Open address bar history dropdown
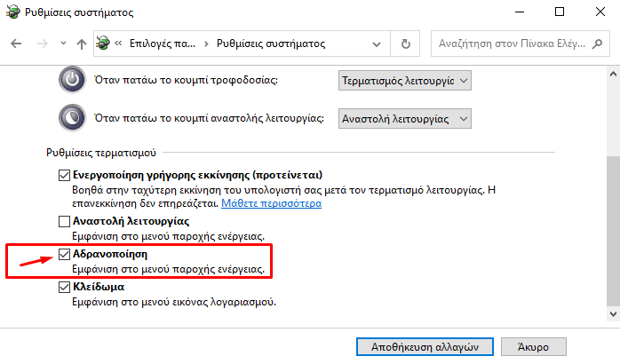This screenshot has height=364, width=620. (377, 44)
